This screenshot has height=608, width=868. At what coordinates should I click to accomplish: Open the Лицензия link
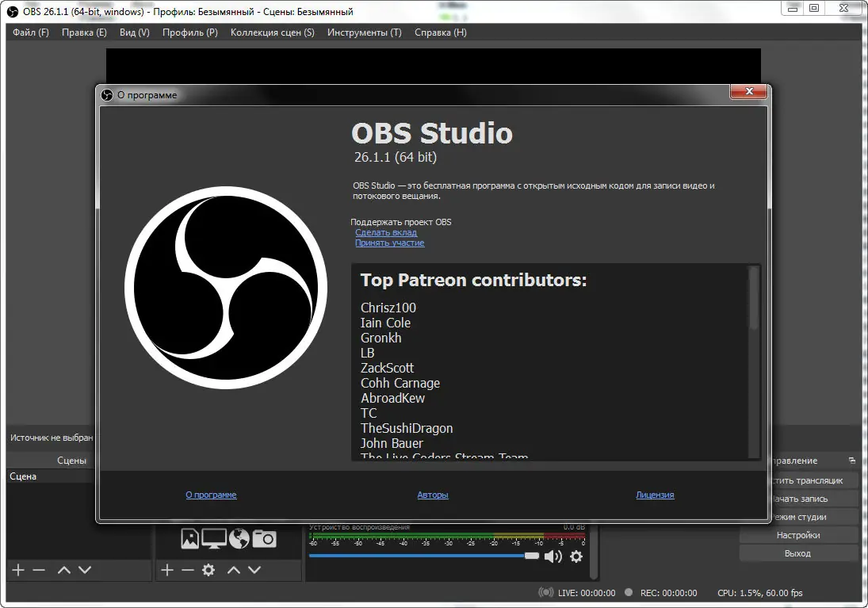coord(654,494)
